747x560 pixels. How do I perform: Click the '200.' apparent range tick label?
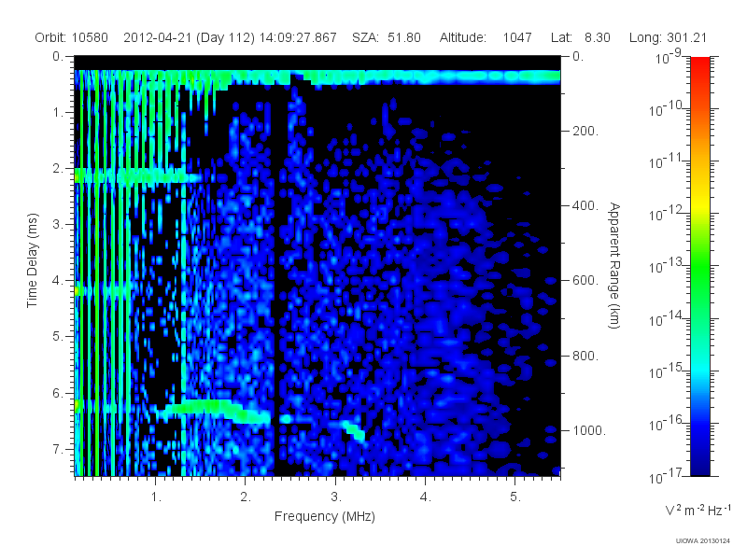[x=585, y=131]
